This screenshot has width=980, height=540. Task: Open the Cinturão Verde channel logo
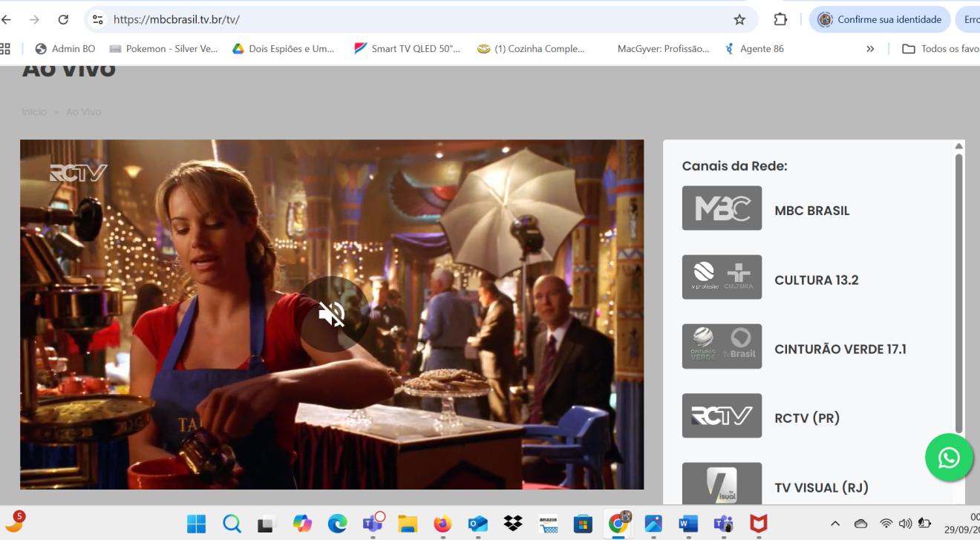pos(722,346)
